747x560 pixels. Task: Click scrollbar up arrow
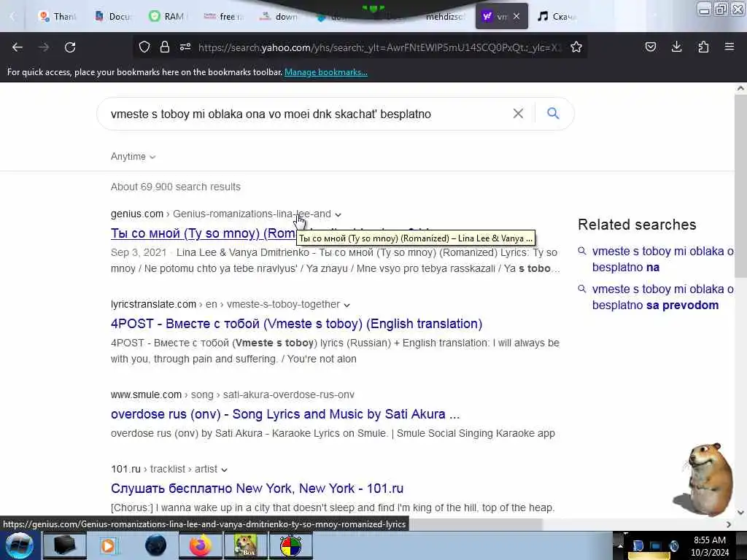coord(740,88)
